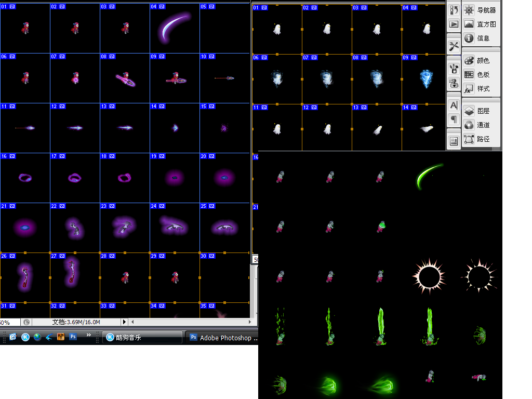Open the status bar info options arrow
The width and height of the screenshot is (532, 399).
click(x=124, y=322)
